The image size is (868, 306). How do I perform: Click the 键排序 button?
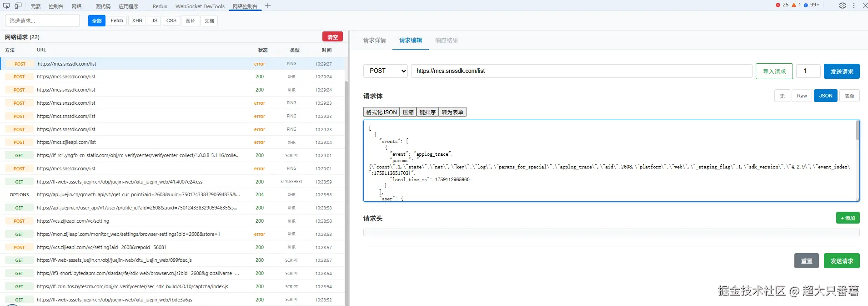click(x=427, y=112)
